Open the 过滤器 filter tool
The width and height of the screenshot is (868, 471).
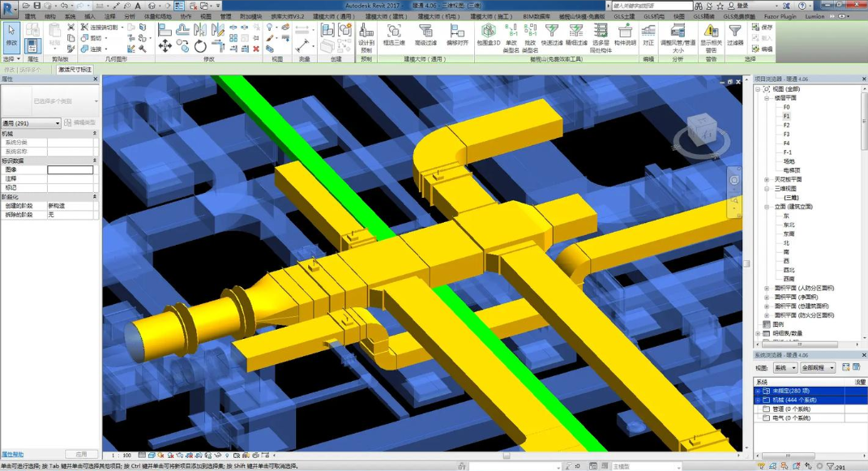[734, 32]
